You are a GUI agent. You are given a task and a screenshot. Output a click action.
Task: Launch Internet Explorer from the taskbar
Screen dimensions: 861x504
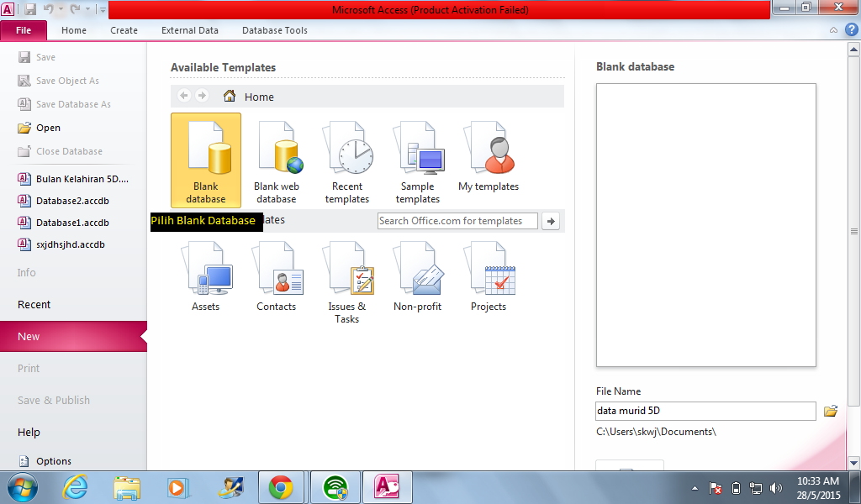pos(75,487)
